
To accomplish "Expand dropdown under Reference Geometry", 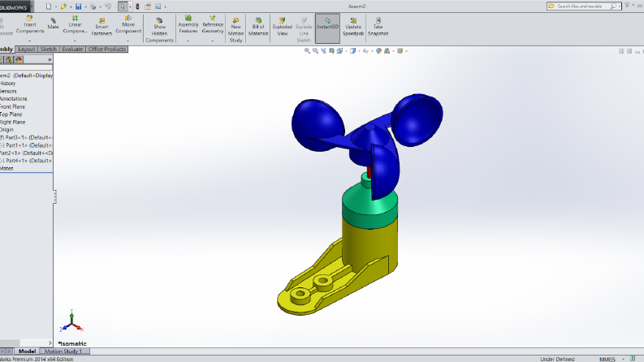I will 213,41.
